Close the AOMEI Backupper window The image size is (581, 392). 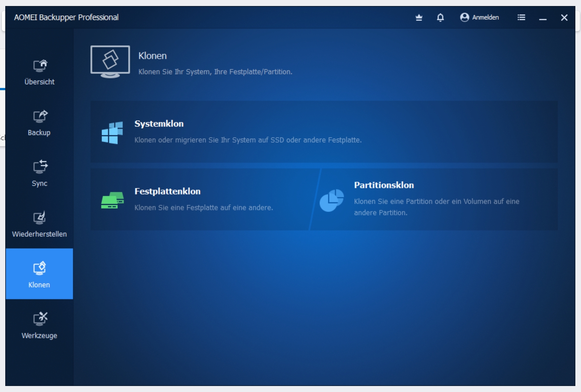tap(564, 17)
